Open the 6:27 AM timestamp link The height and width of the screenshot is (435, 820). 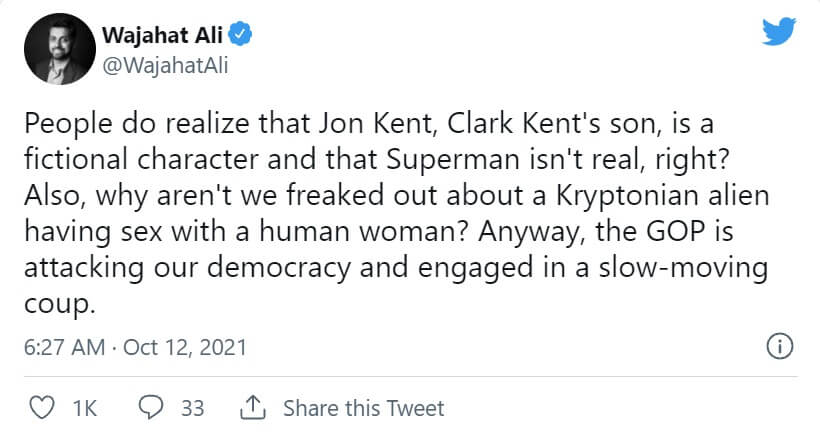pos(62,348)
